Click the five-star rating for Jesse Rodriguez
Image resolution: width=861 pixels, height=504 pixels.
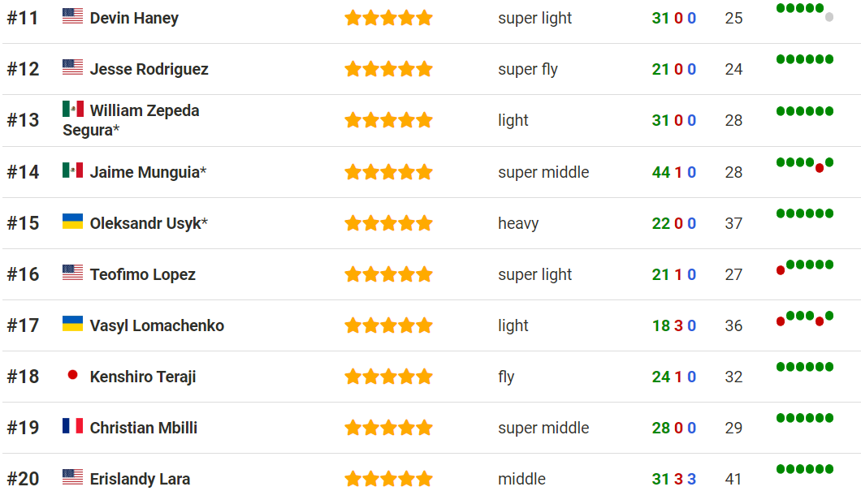(388, 69)
